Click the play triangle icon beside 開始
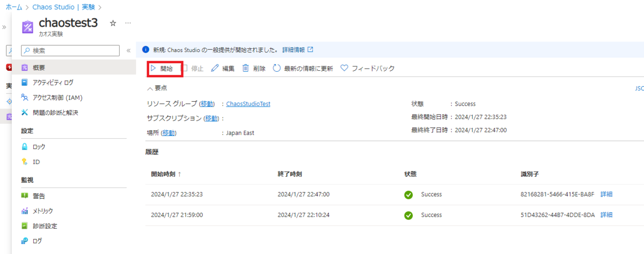Image resolution: width=644 pixels, height=254 pixels. click(x=153, y=69)
